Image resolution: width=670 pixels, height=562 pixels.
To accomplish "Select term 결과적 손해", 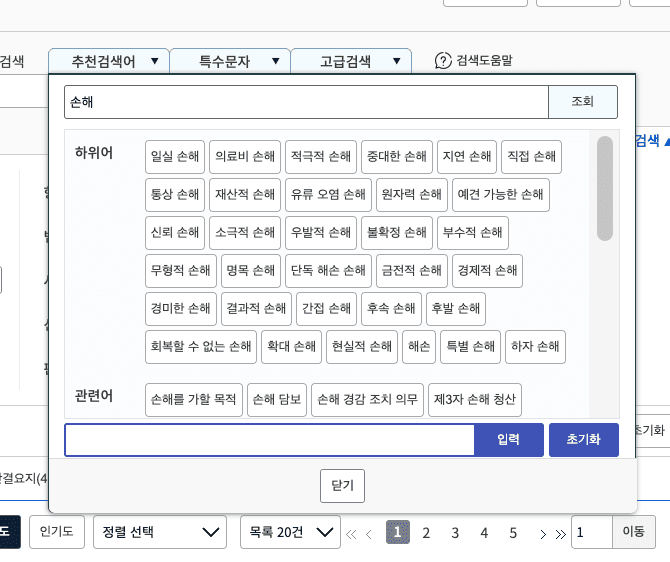I will pos(256,309).
